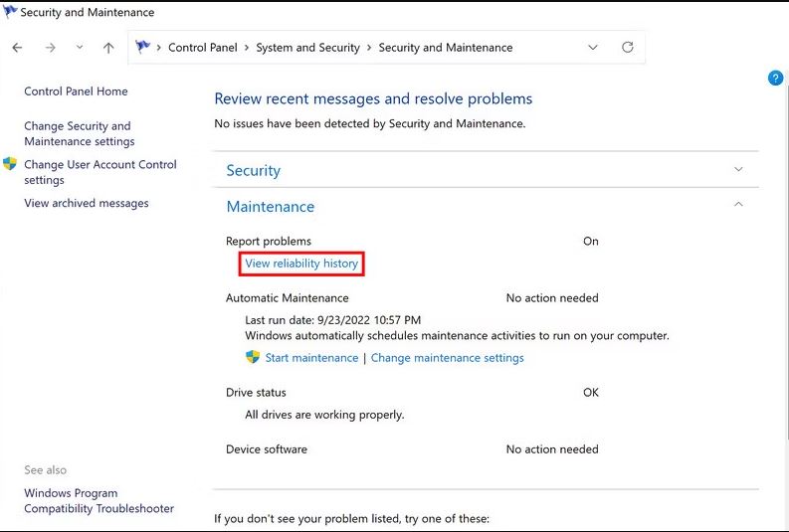Screen dimensions: 789x532
Task: Click the Report problems label
Action: coord(269,242)
